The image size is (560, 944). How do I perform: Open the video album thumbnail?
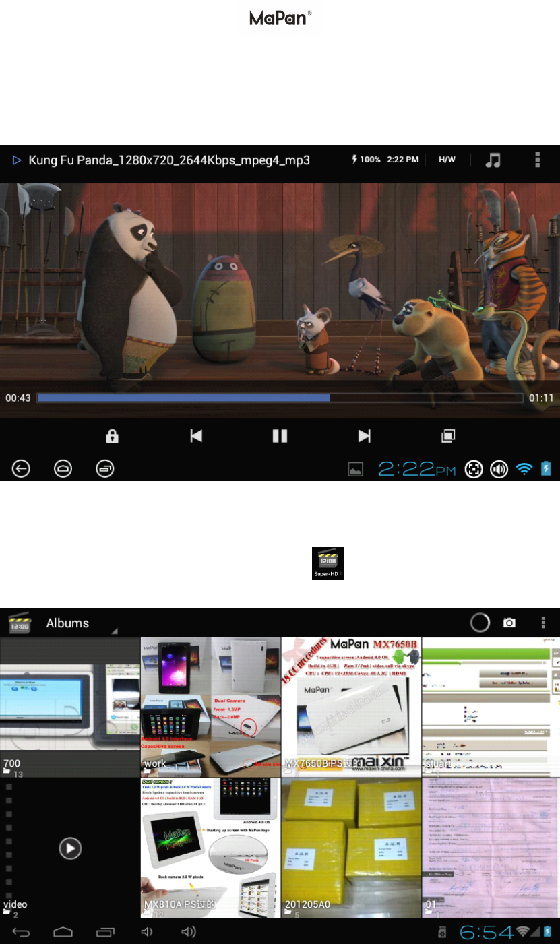pyautogui.click(x=70, y=848)
